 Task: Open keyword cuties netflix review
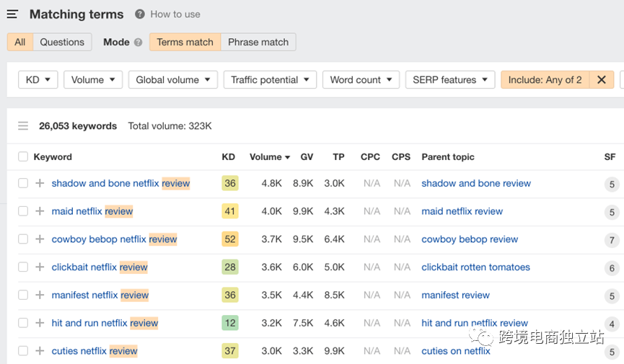95,351
